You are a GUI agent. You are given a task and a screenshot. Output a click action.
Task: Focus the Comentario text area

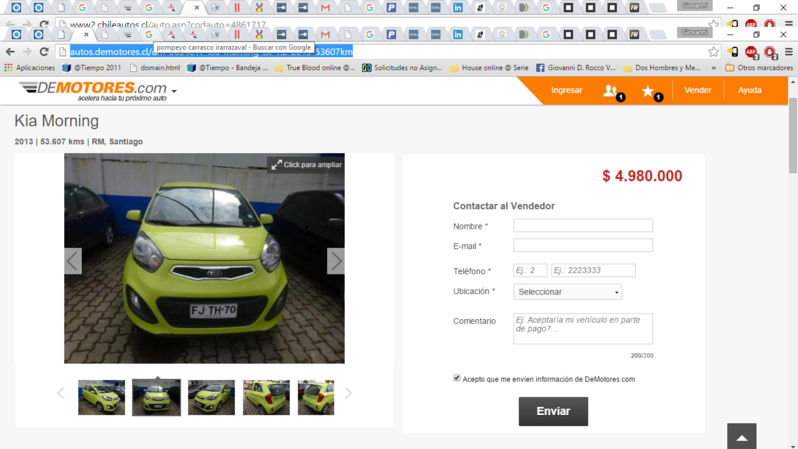[x=583, y=329]
